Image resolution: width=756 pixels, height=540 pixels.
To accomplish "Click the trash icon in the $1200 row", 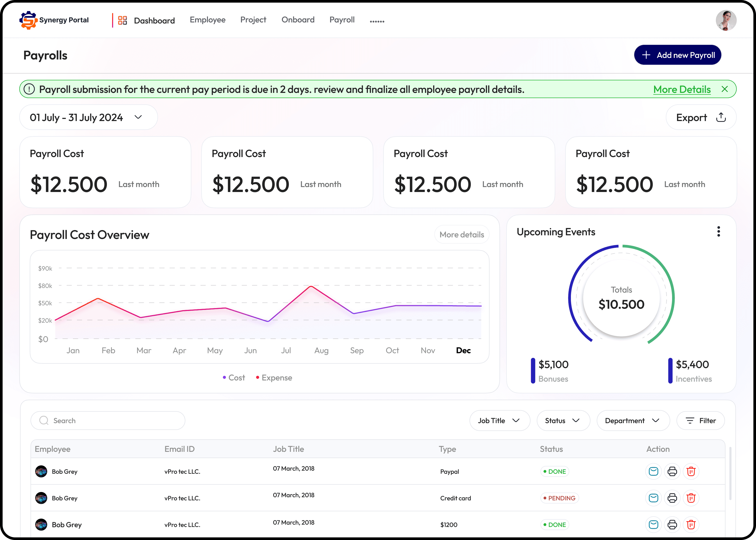I will [691, 524].
